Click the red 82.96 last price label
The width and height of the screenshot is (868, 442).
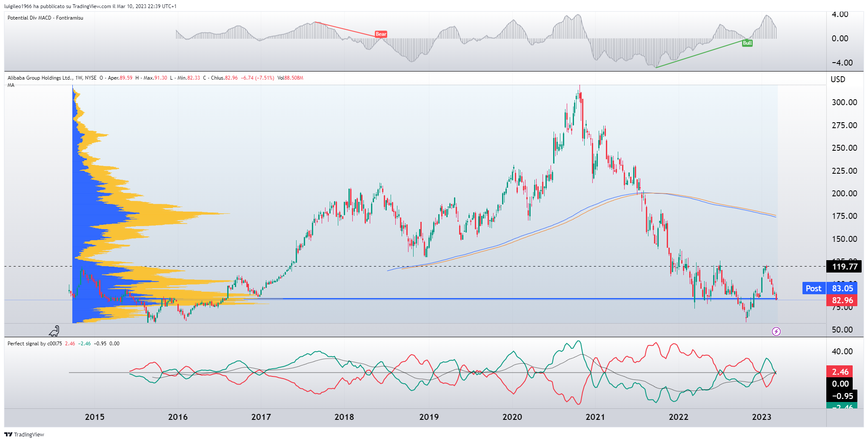pos(842,300)
